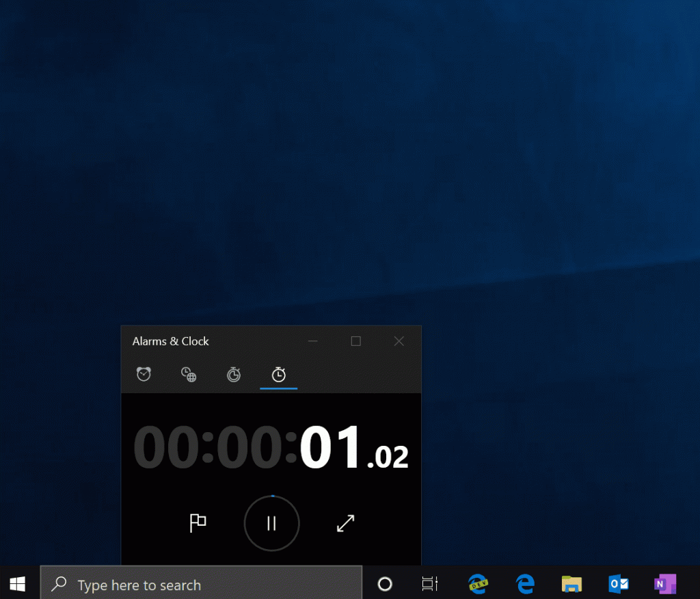Open OneNote from the taskbar
Image resolution: width=700 pixels, height=599 pixels.
[664, 584]
